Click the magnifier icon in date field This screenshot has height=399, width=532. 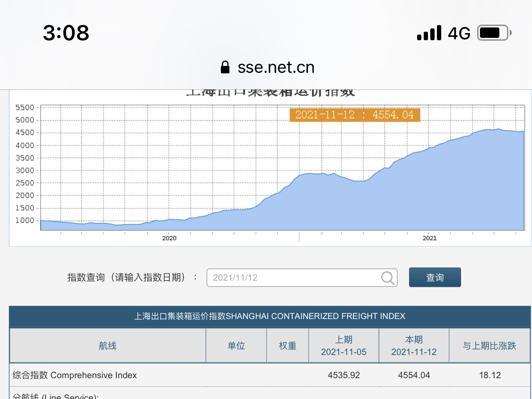pyautogui.click(x=388, y=278)
